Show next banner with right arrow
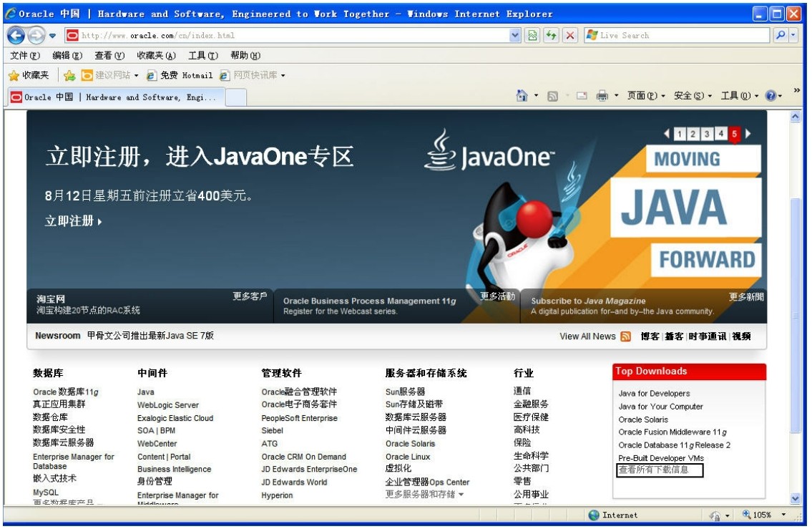Screen dimensions: 812x529 [748, 134]
